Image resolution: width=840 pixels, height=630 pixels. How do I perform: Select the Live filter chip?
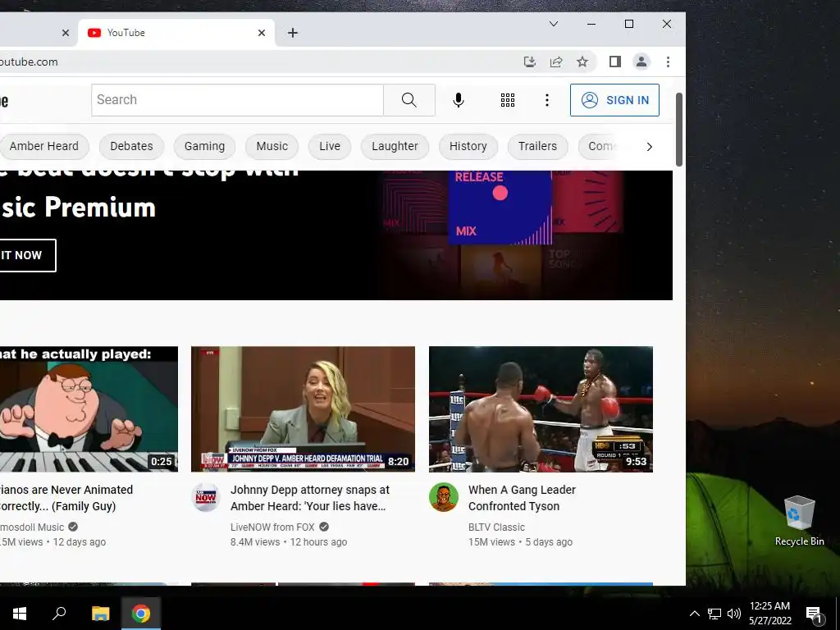coord(330,146)
